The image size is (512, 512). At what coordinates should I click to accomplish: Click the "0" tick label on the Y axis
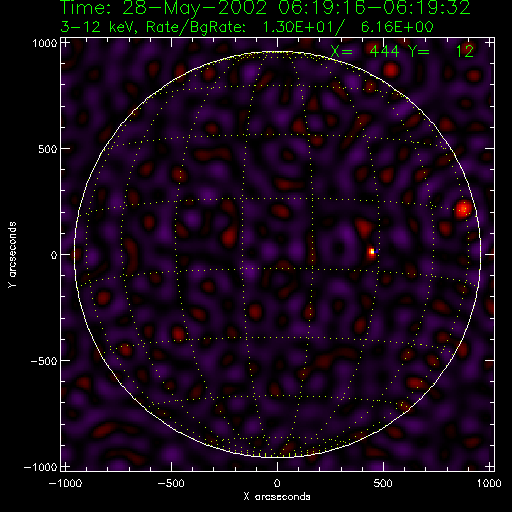click(x=54, y=255)
